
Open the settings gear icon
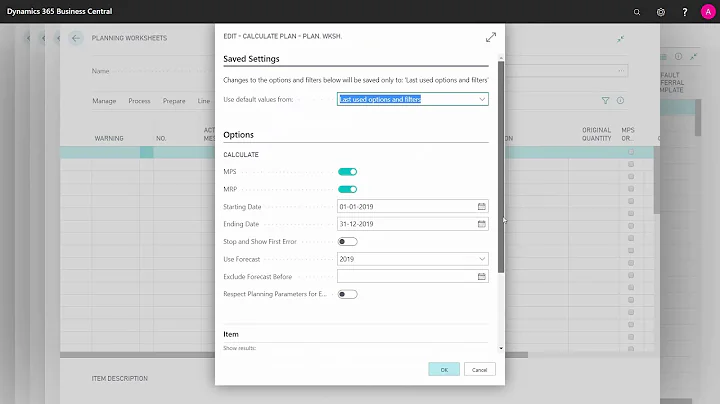click(x=661, y=12)
